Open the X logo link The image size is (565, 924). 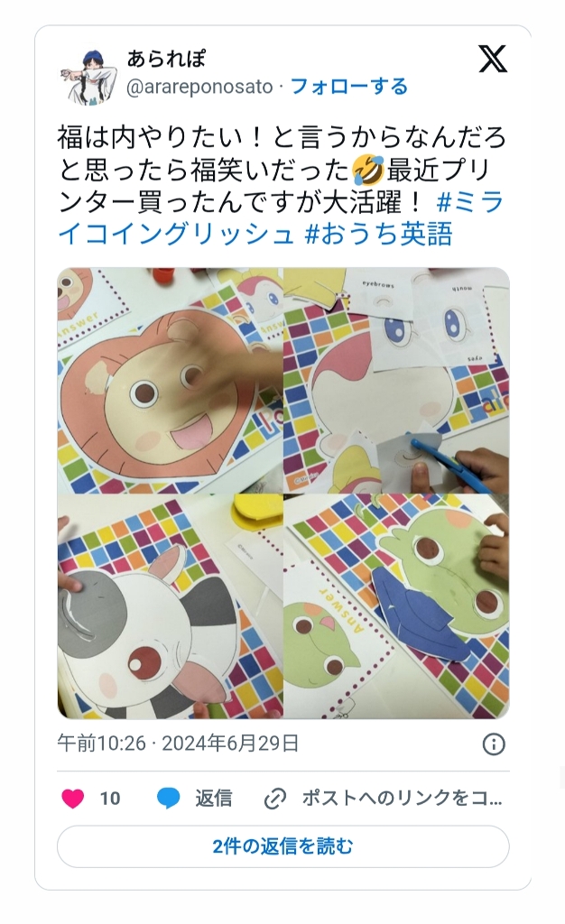pos(493,59)
